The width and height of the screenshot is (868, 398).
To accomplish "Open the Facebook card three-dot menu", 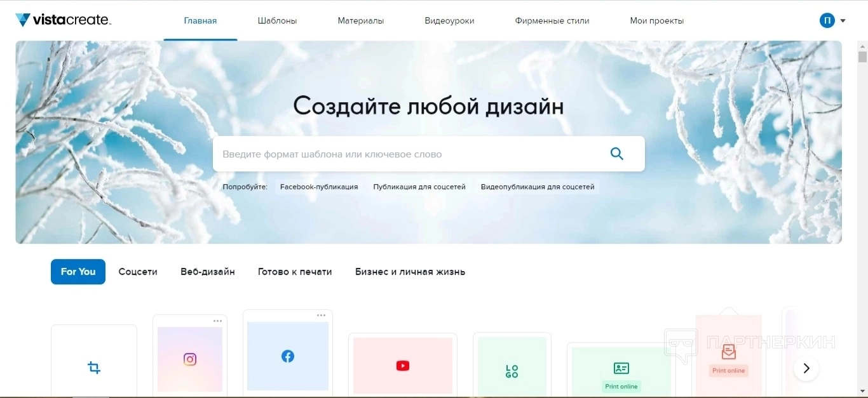I will click(x=322, y=315).
